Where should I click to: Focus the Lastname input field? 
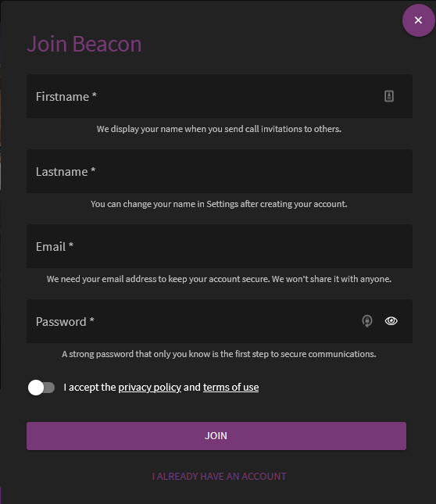pyautogui.click(x=220, y=171)
